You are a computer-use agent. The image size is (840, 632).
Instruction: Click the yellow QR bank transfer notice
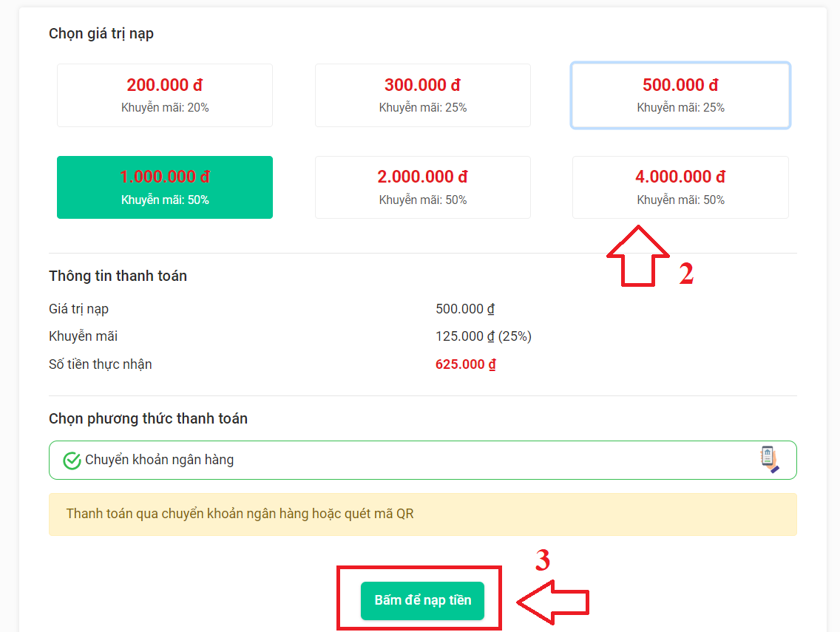pos(422,514)
